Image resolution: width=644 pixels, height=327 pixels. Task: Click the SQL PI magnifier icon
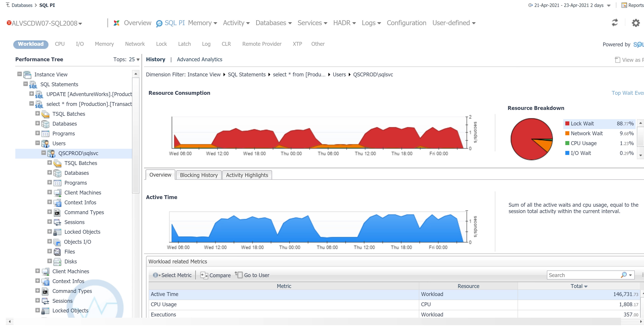point(159,23)
